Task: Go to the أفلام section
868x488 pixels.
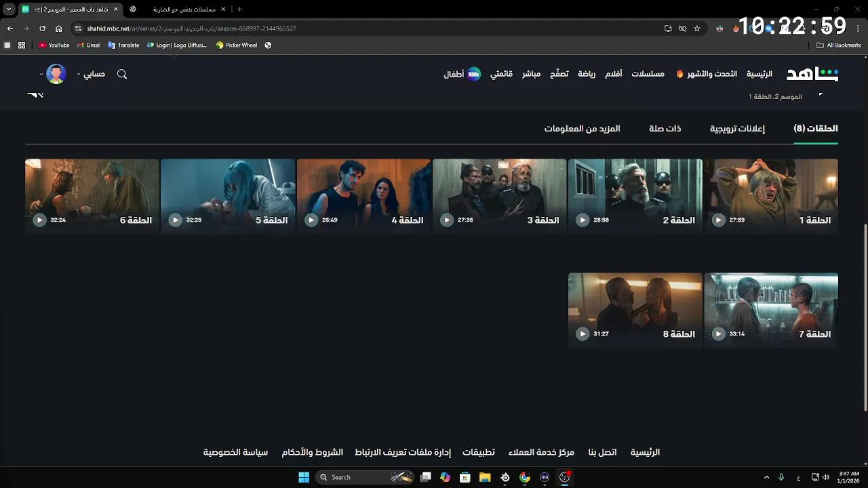Action: [614, 74]
